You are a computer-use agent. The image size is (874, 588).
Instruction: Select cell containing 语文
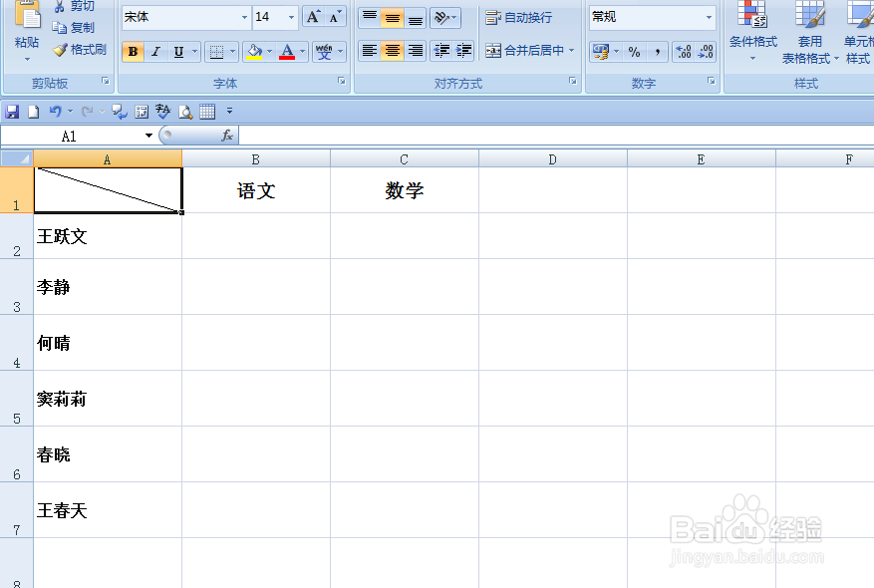coord(256,190)
